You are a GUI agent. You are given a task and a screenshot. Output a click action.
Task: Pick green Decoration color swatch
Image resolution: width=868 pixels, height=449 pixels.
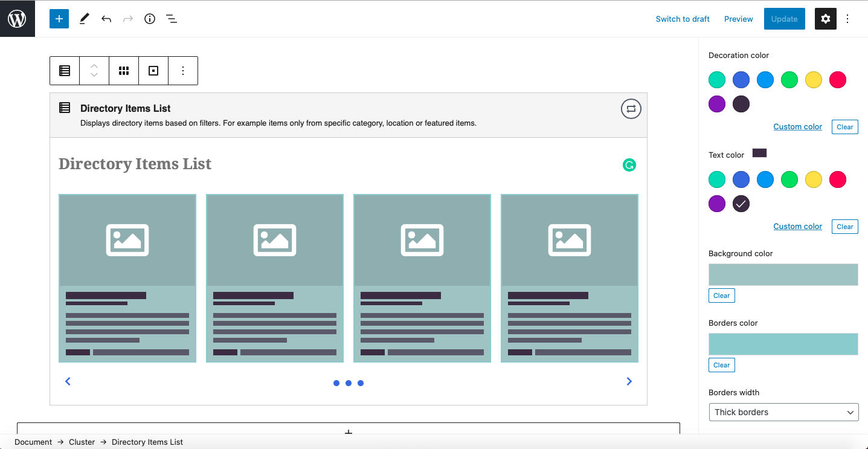789,80
